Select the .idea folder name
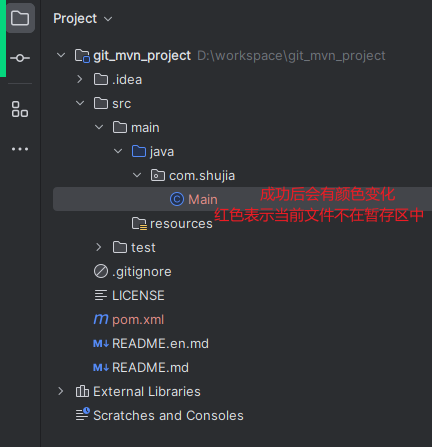Image resolution: width=432 pixels, height=447 pixels. coord(127,80)
